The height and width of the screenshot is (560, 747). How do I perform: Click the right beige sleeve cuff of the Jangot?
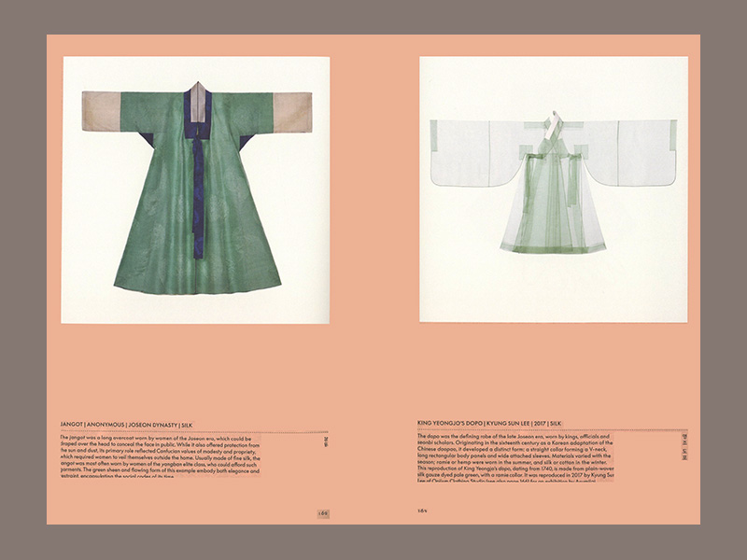coord(292,112)
